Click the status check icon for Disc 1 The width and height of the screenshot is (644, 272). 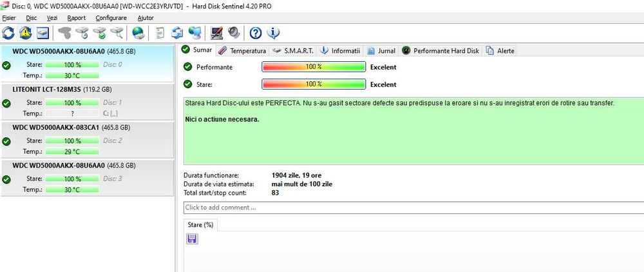coord(6,103)
